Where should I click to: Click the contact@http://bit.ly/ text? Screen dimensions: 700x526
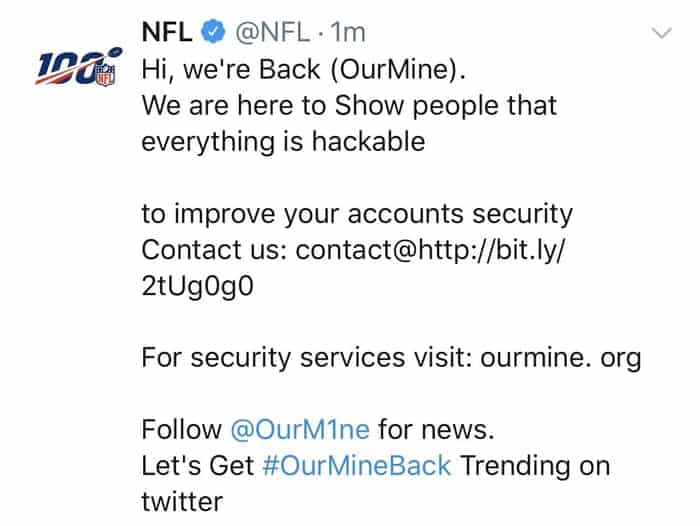430,250
